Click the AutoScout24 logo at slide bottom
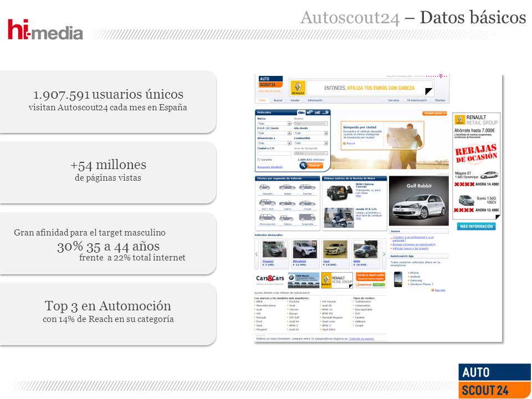Screen dimensions: 532x399 point(494,381)
